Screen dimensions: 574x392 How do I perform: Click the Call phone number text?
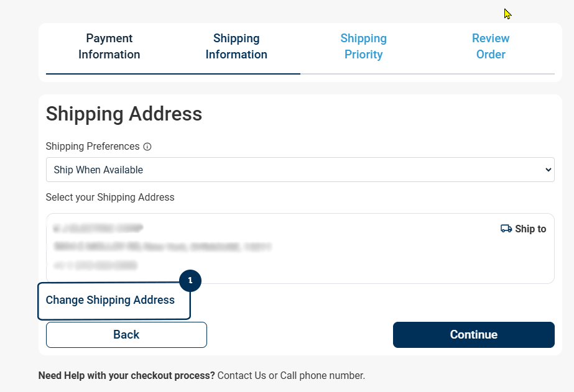(x=322, y=375)
